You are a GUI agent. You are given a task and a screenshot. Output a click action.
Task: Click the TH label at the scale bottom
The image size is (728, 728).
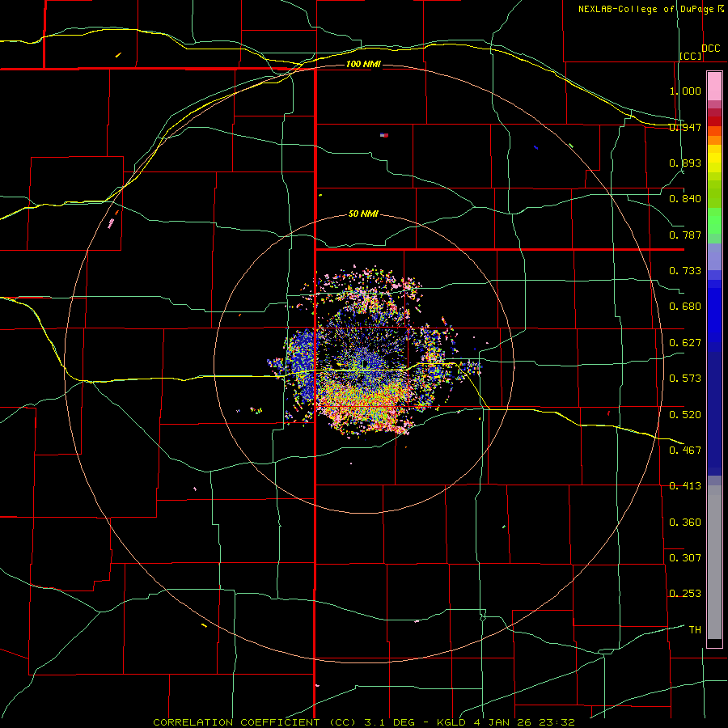pos(695,630)
